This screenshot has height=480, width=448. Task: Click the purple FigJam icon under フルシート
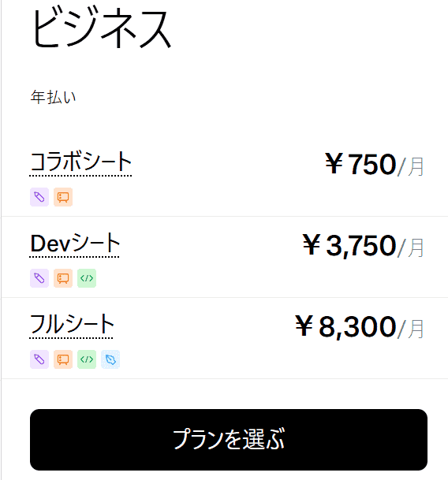click(x=39, y=359)
